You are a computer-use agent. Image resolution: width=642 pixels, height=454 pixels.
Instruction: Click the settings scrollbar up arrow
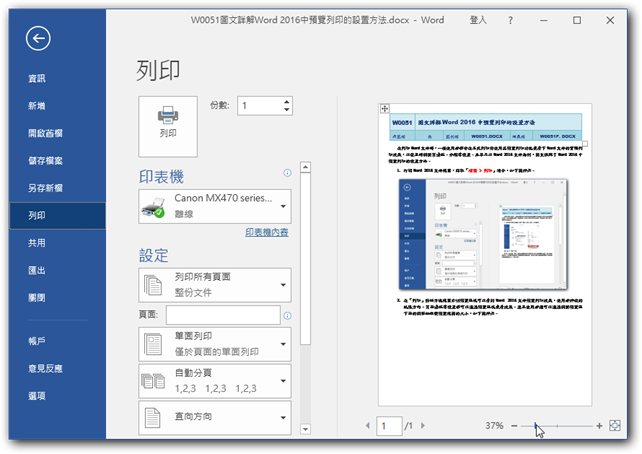[x=305, y=167]
